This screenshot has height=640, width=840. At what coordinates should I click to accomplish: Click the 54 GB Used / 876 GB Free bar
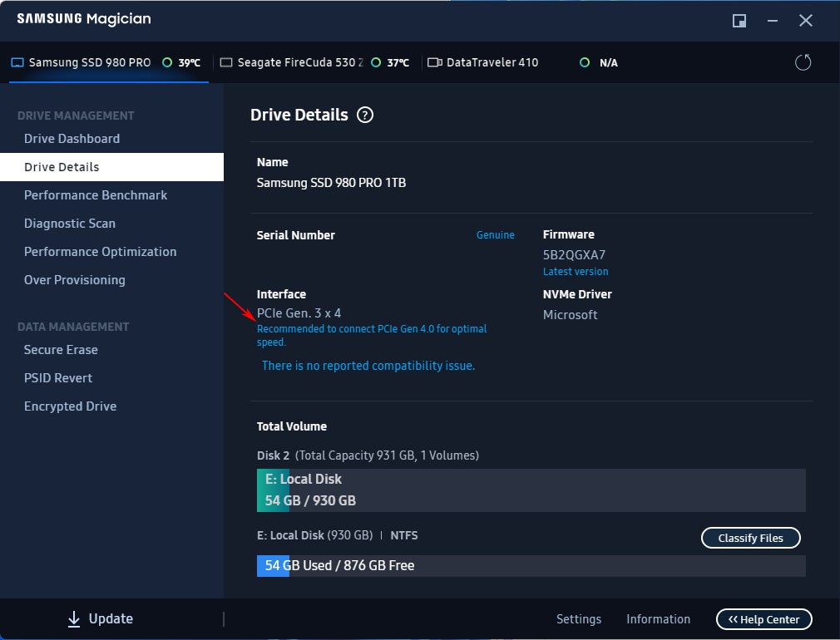(531, 565)
